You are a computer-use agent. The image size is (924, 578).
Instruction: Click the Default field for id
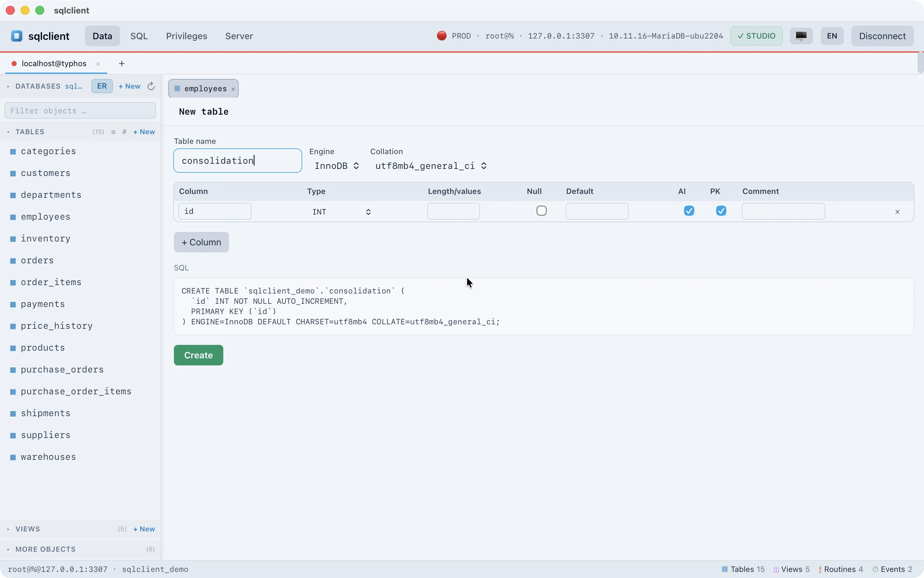point(597,211)
